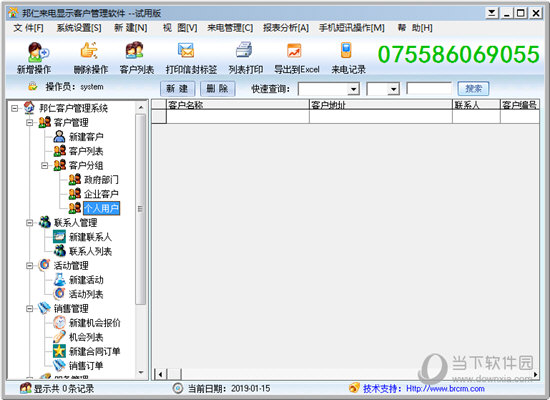Click the 政府部门 group icon
Screen dimensions: 550x400
(74, 180)
